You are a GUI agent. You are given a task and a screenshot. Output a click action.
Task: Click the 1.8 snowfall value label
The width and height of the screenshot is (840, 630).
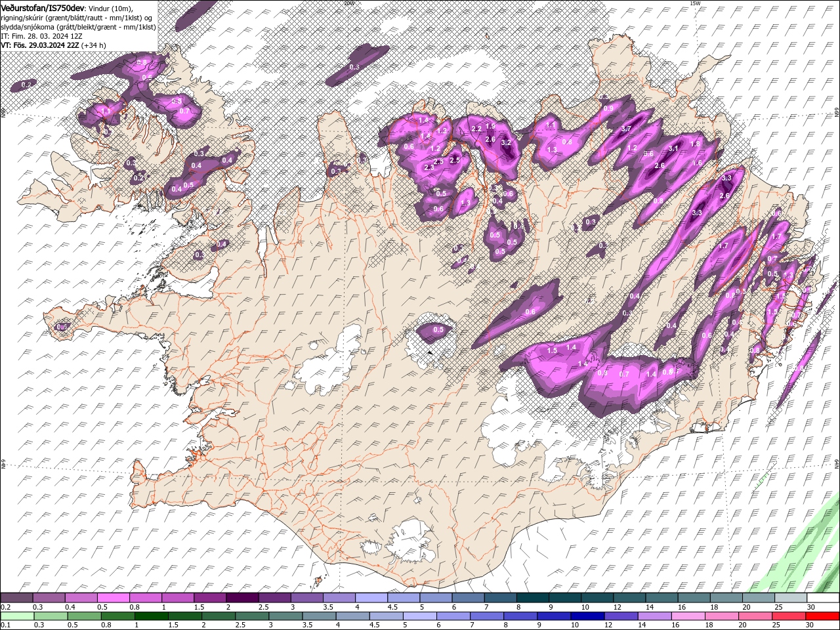[x=696, y=143]
